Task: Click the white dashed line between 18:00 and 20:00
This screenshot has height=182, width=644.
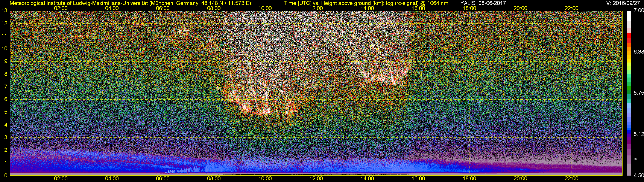Action: tap(497, 93)
